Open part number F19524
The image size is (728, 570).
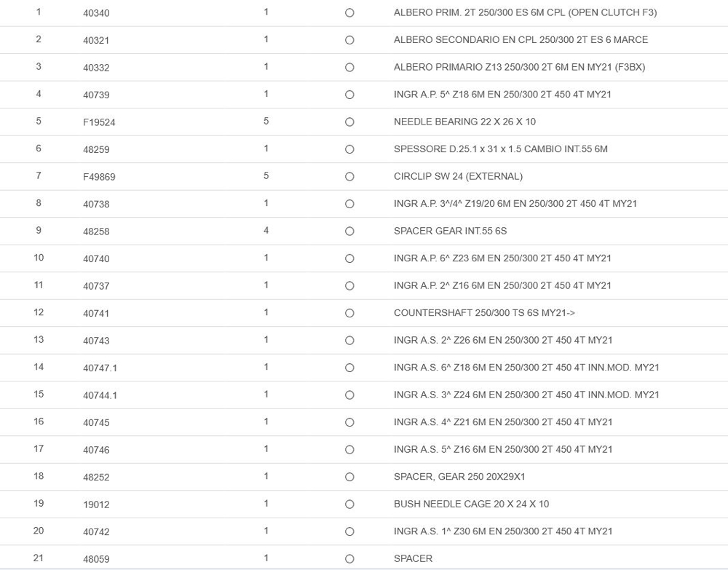tap(99, 122)
